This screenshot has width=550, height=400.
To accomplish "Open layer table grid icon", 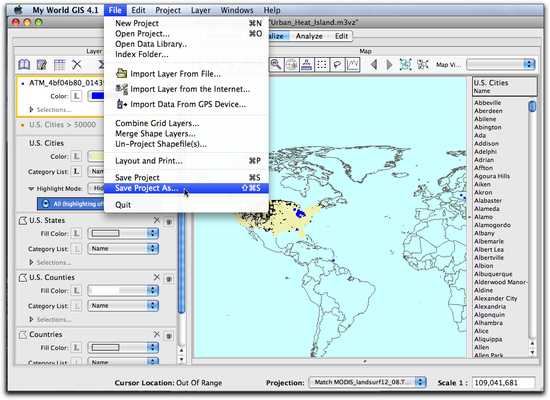I will click(x=59, y=65).
